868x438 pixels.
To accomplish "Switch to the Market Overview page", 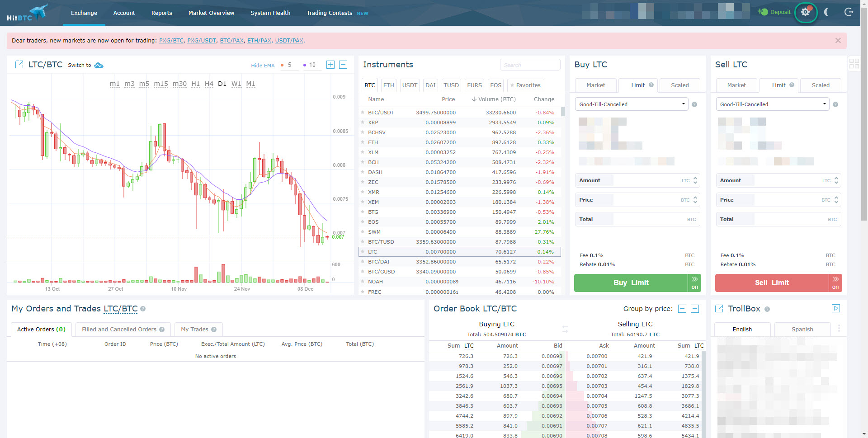I will (x=211, y=13).
